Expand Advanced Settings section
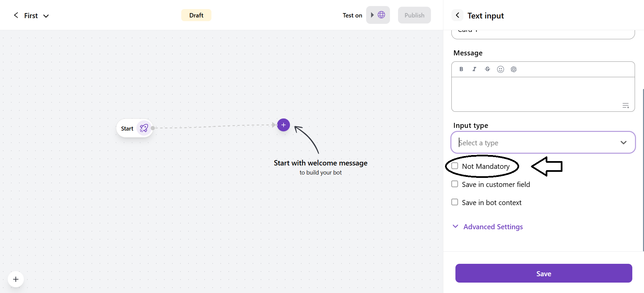 tap(493, 227)
